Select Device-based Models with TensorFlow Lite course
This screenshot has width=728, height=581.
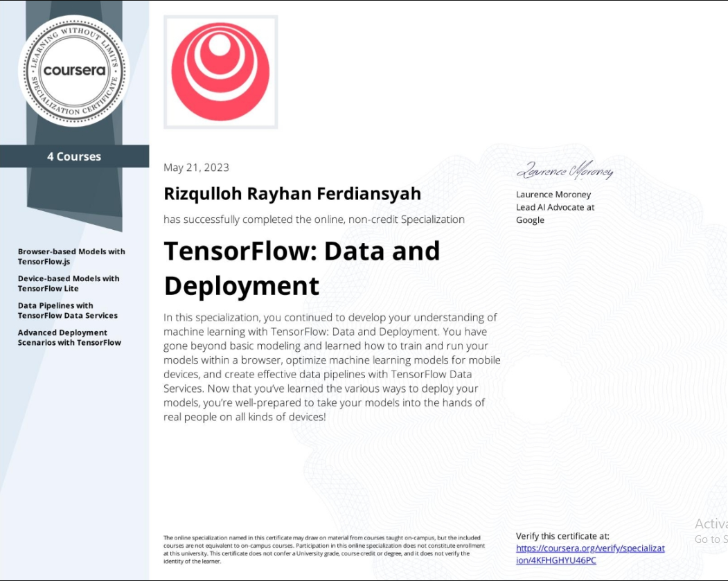[x=69, y=283]
